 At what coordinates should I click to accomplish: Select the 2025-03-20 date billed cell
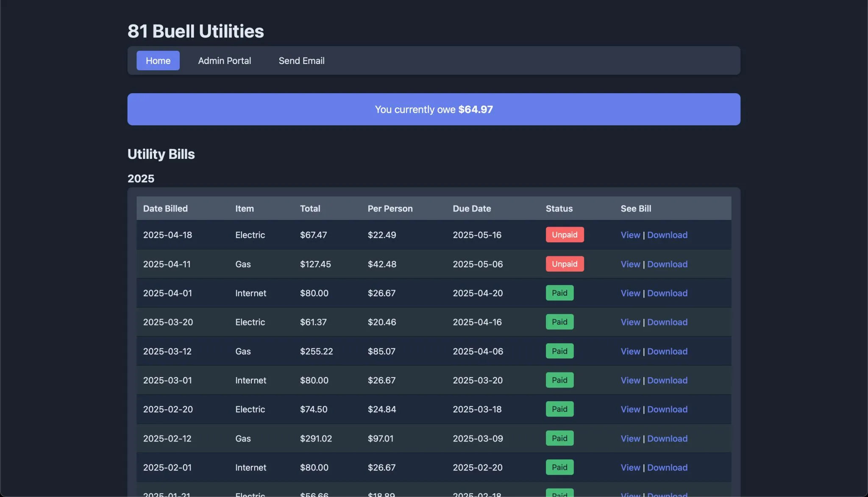click(168, 322)
